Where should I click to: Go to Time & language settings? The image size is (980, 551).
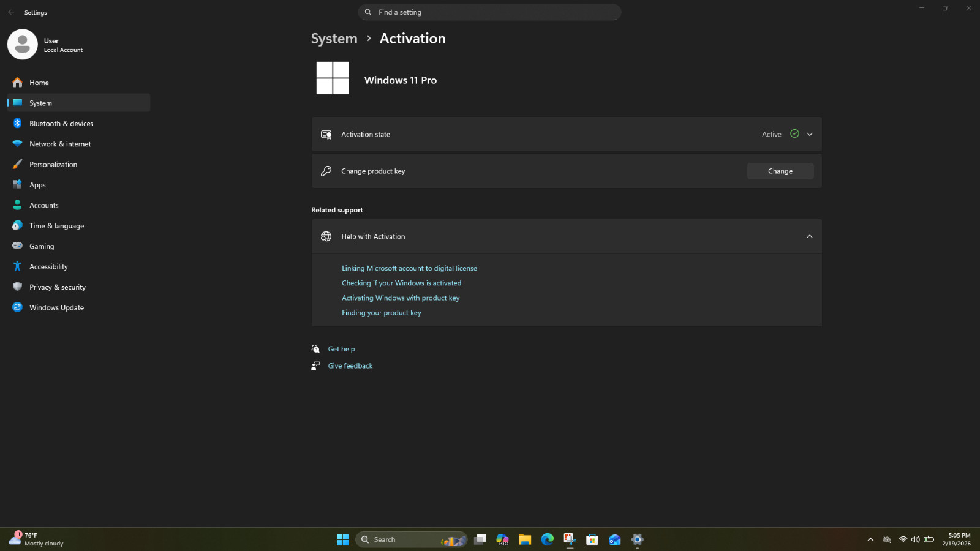click(56, 226)
